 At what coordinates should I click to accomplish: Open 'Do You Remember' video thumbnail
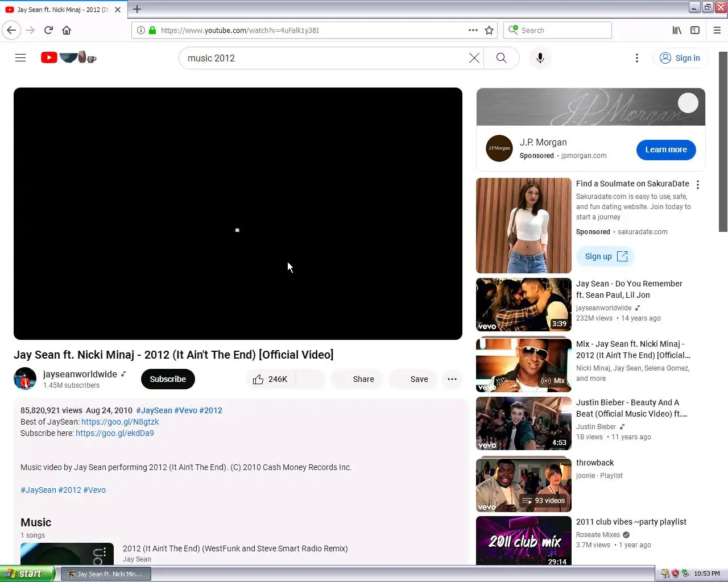pyautogui.click(x=524, y=305)
